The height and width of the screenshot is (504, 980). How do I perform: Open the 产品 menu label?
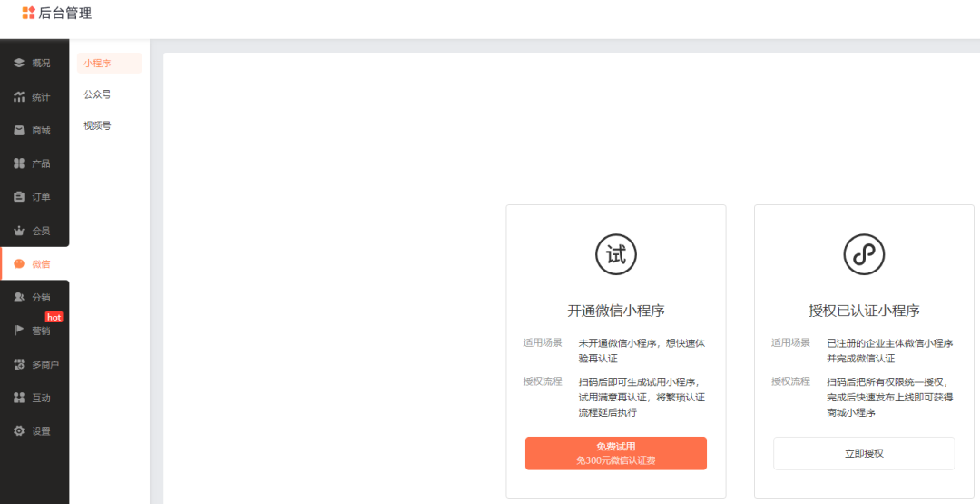[41, 163]
